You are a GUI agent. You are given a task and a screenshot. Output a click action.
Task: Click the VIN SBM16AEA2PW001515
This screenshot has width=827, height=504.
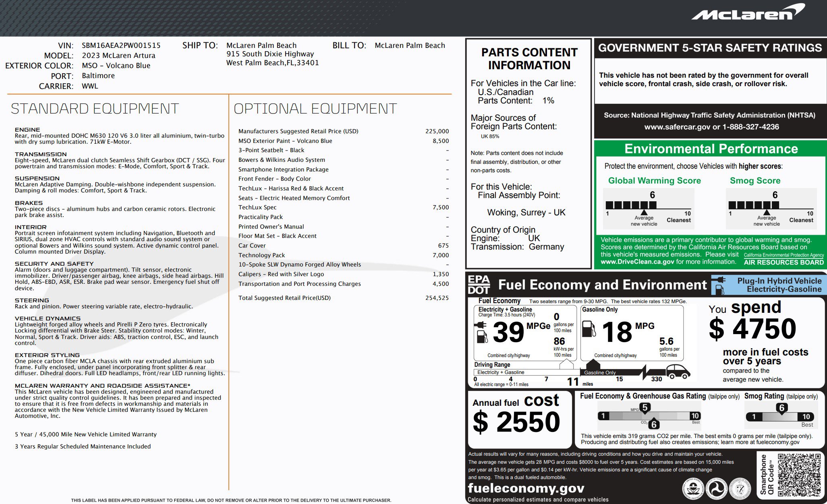[121, 45]
